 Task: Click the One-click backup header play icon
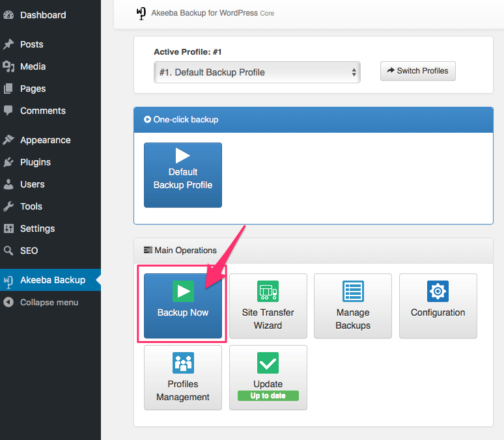(x=147, y=120)
